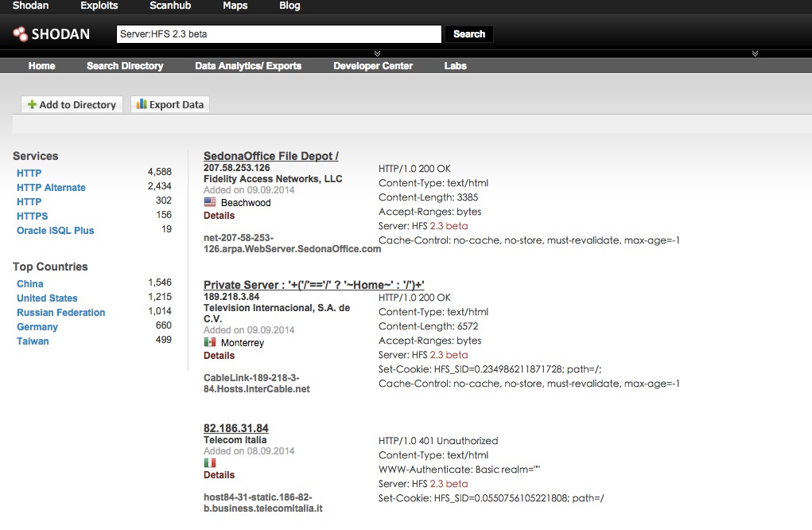The image size is (812, 530).
Task: Click the Italy flag under Telecom Italia
Action: [210, 462]
